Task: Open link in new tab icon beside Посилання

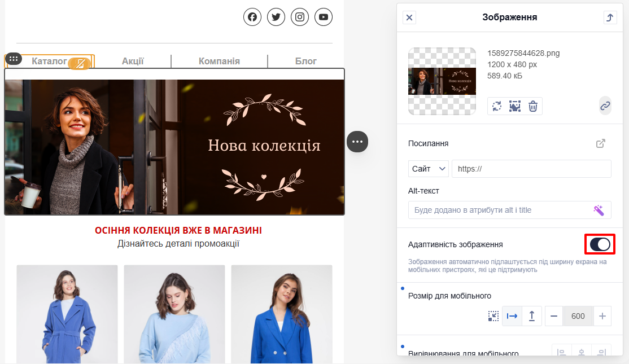Action: [601, 143]
